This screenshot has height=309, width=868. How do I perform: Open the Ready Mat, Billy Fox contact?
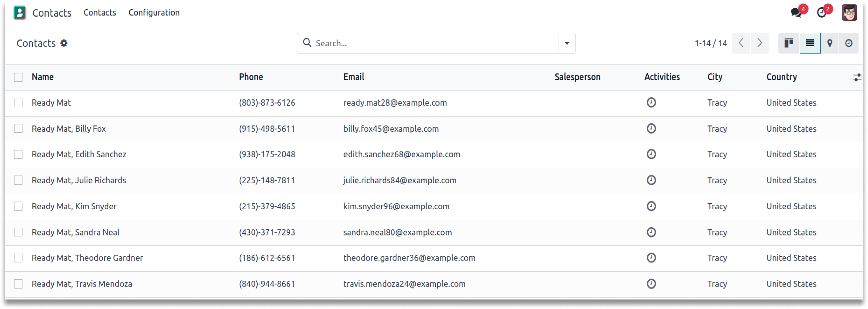[69, 129]
